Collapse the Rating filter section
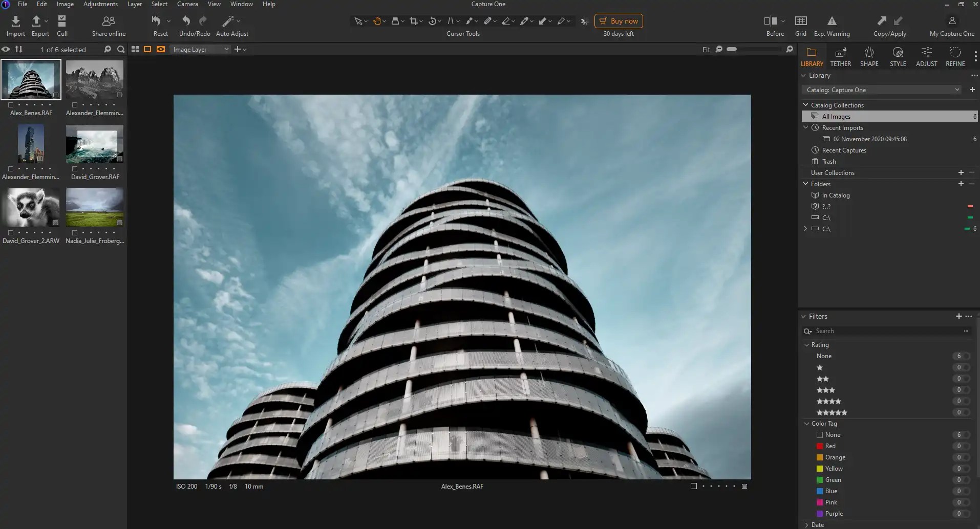Viewport: 980px width, 529px height. [x=806, y=345]
